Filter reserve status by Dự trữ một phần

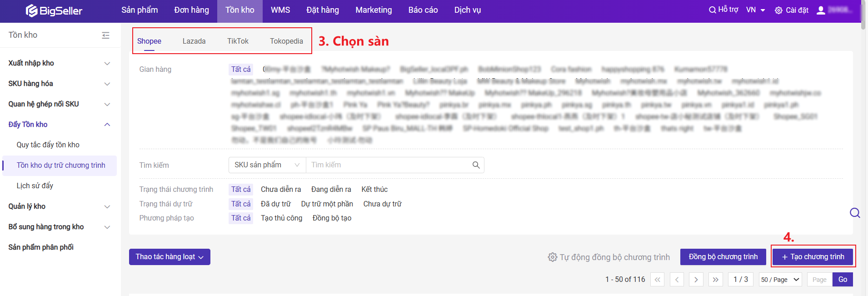(327, 204)
